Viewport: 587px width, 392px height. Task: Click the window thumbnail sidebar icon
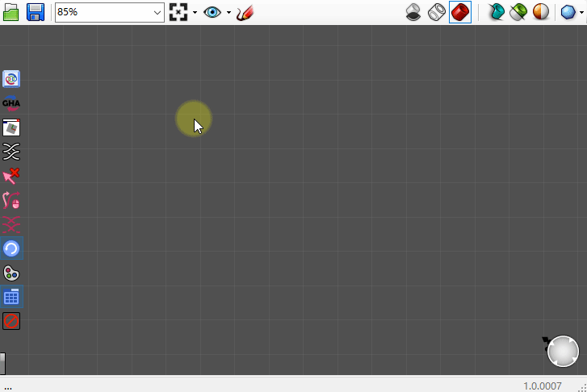(x=11, y=127)
